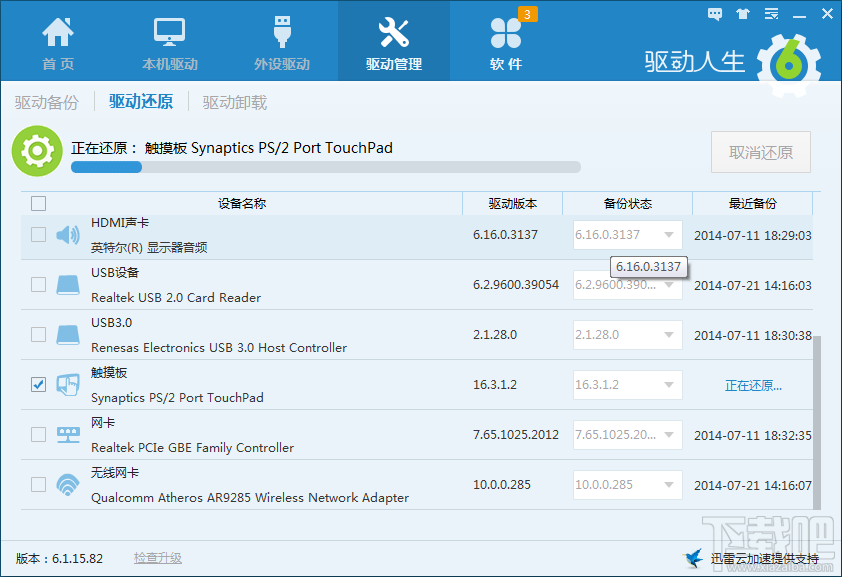Click the 英特尔(R) 显示器音频 device name
This screenshot has width=842, height=577.
[149, 247]
